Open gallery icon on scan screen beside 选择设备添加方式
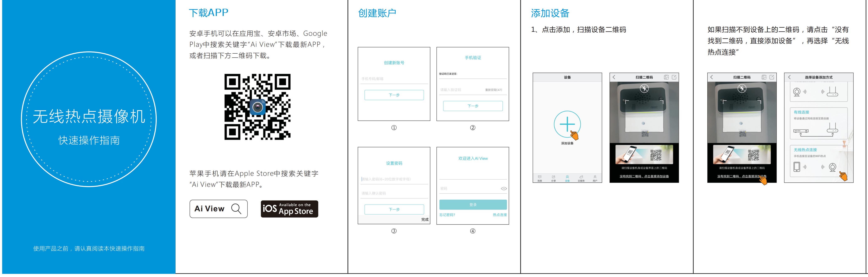The width and height of the screenshot is (868, 277). tap(764, 77)
